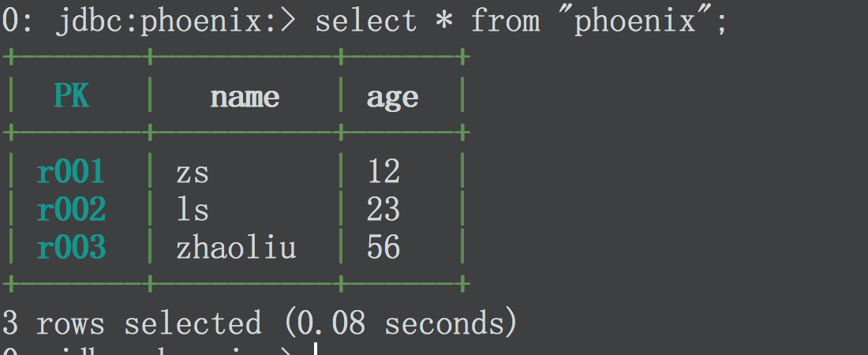
Task: Click the age value 56
Action: point(383,248)
